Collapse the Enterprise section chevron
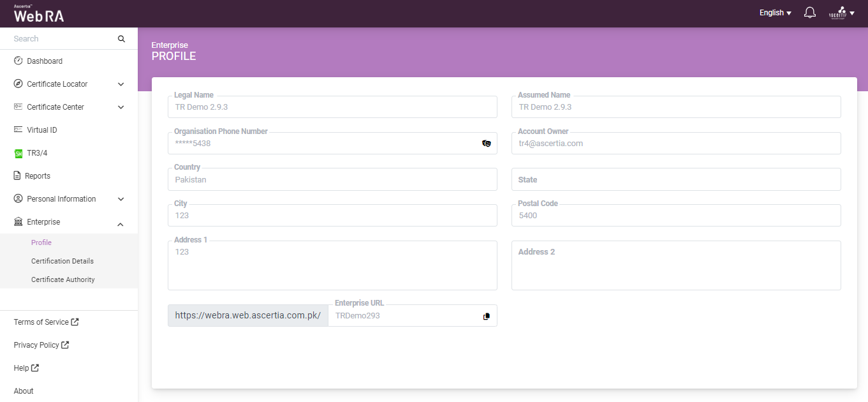 [121, 223]
